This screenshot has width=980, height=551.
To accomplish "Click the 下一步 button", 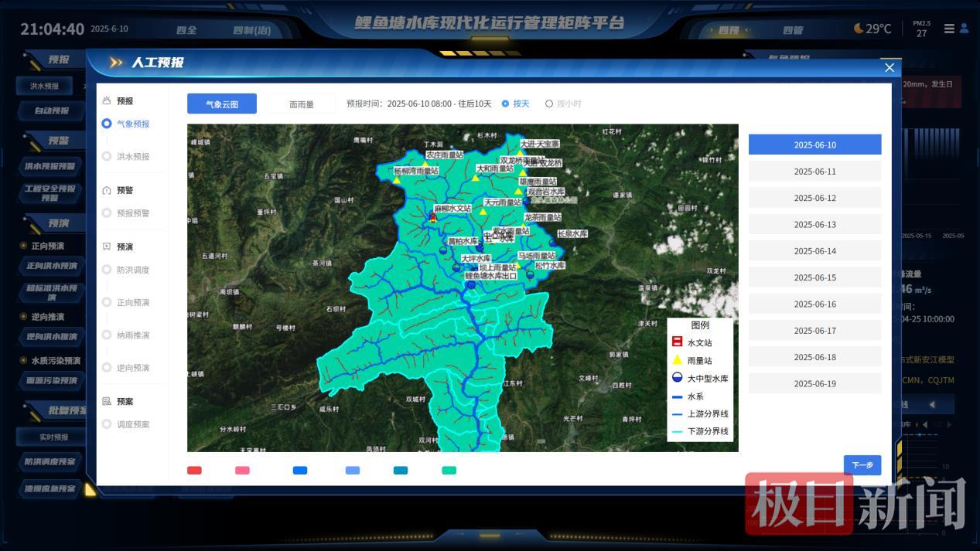I will pyautogui.click(x=861, y=465).
